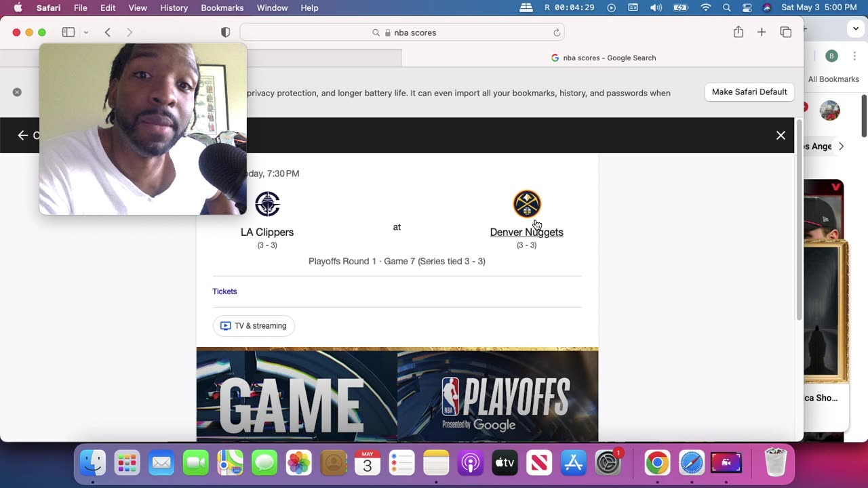The width and height of the screenshot is (868, 488).
Task: Click the date and time 'Sat May 3 5:00 PM'
Action: (x=819, y=8)
